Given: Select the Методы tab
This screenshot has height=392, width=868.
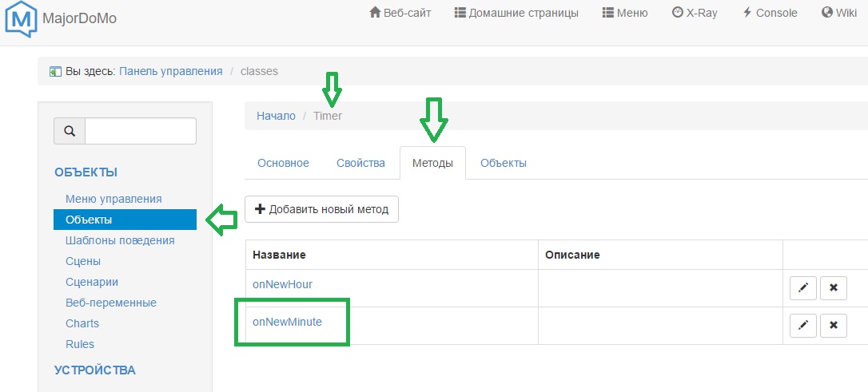Looking at the screenshot, I should click(433, 163).
